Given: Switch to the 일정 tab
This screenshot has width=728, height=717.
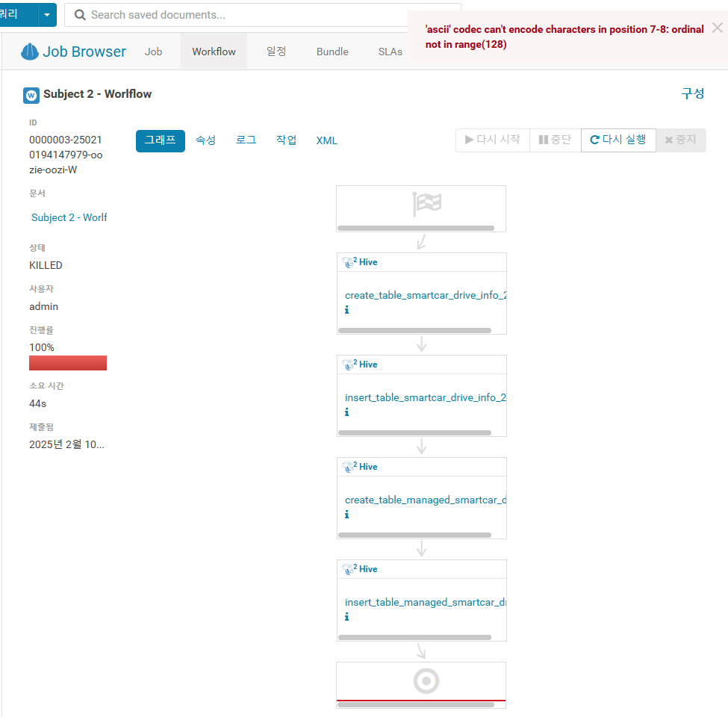Looking at the screenshot, I should (x=276, y=52).
